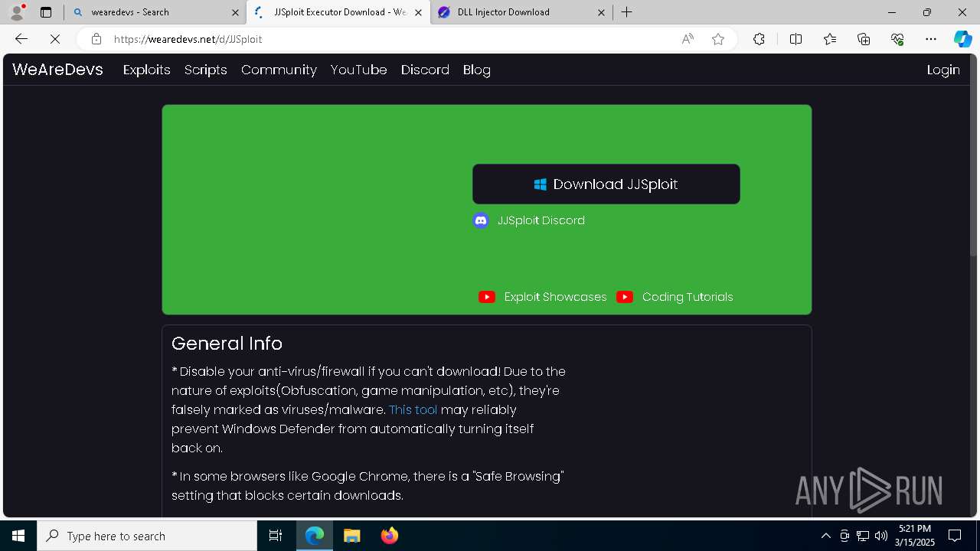Click the General Info heading

click(x=227, y=344)
